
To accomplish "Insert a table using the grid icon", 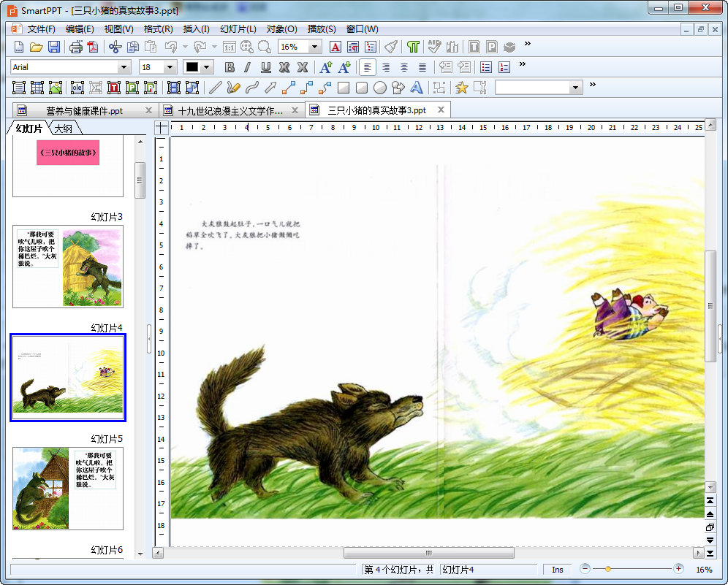I will pos(37,87).
